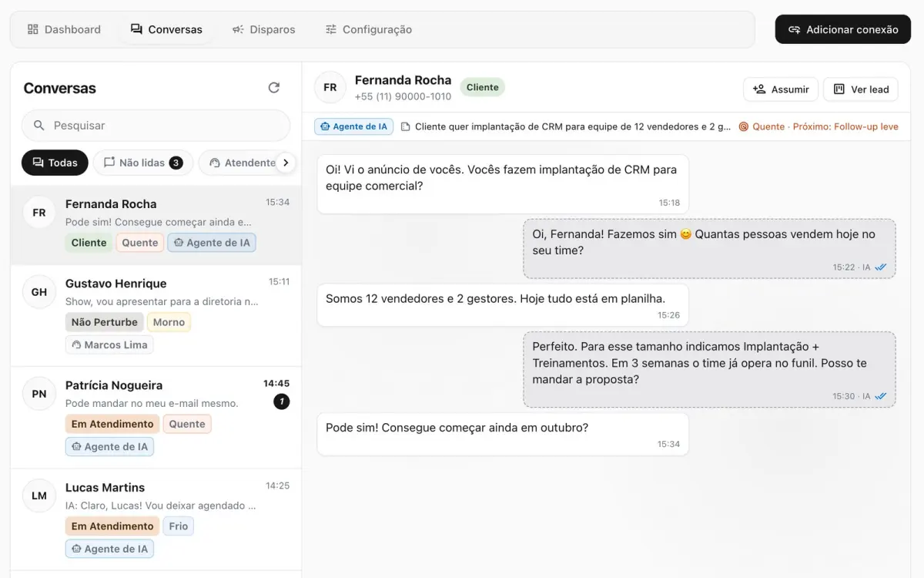Click the magnifier icon in search box
This screenshot has width=924, height=578.
point(38,126)
